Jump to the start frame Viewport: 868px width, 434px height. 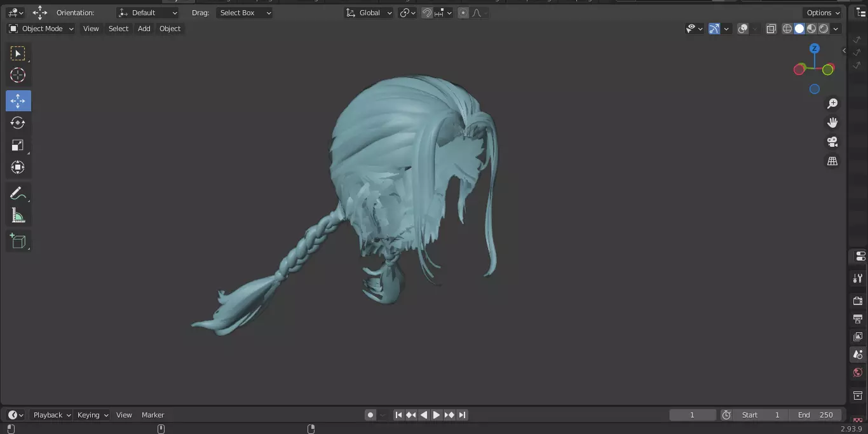click(x=398, y=415)
